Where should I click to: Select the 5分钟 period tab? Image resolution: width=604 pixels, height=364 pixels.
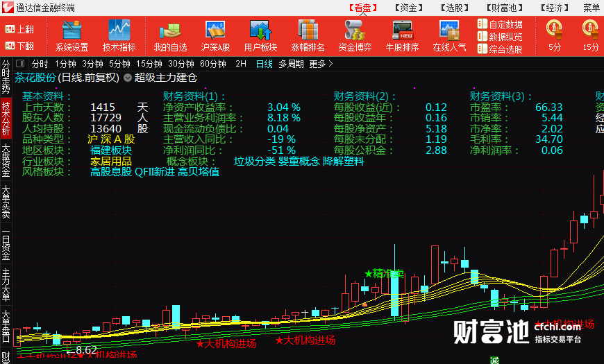coord(119,64)
